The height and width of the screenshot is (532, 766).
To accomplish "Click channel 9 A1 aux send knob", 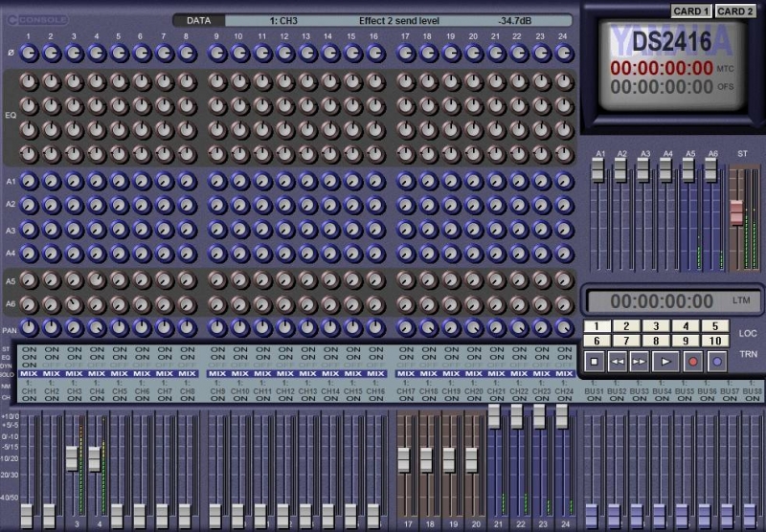I will 217,180.
